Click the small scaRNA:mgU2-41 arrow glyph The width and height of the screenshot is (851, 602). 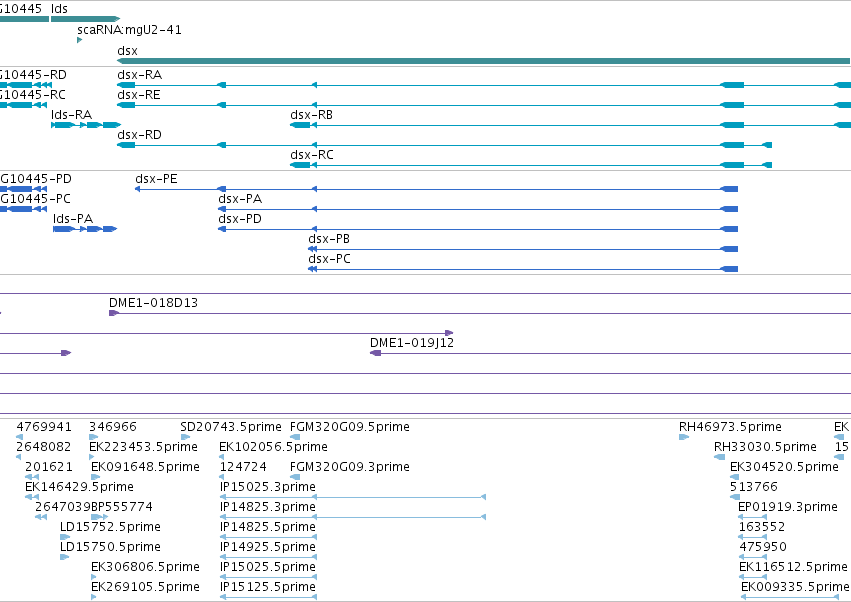pos(79,40)
